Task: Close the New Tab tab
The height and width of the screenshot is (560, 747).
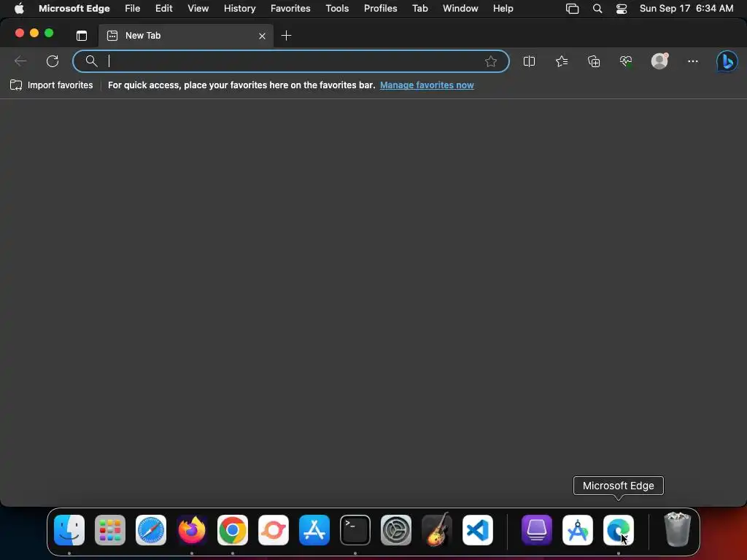Action: tap(262, 36)
